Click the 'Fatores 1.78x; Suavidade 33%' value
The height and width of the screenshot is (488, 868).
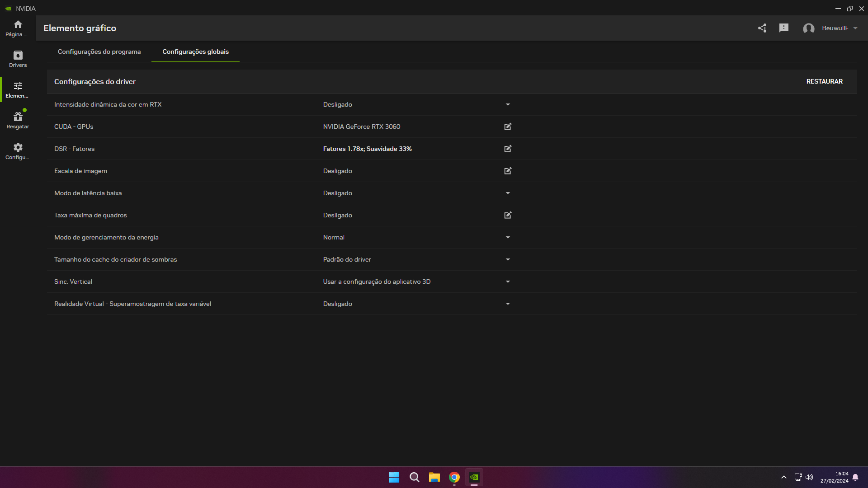(367, 149)
